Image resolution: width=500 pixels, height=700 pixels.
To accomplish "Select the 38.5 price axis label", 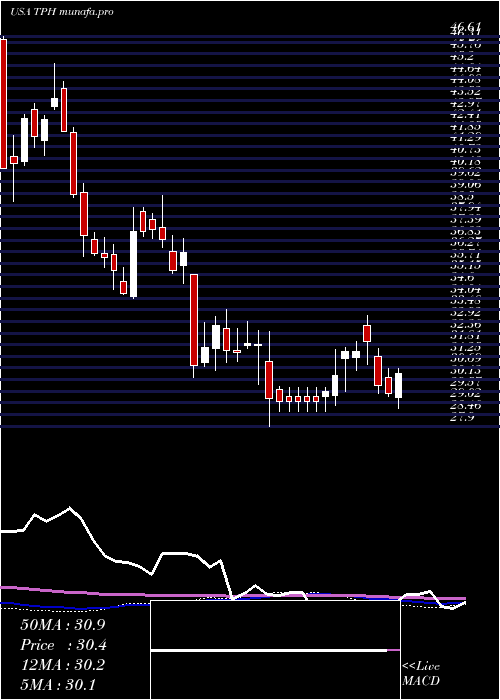I will tap(462, 197).
